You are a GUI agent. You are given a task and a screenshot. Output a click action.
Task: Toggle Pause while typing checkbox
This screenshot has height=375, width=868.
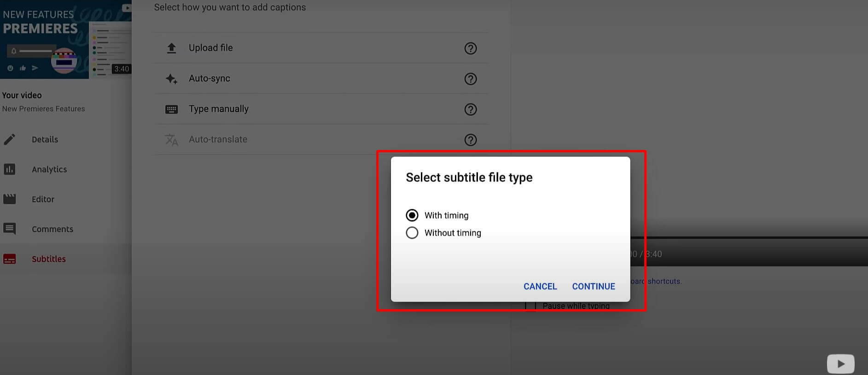530,306
